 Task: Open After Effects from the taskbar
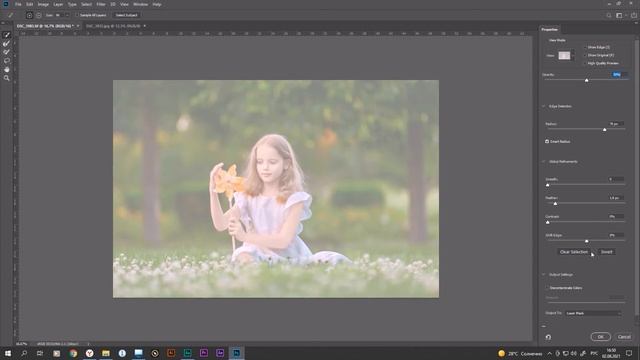coord(220,353)
